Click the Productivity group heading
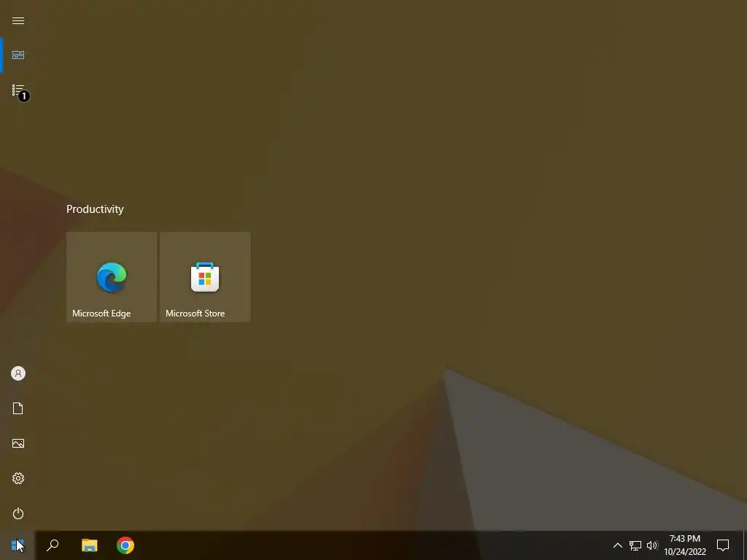 point(95,209)
